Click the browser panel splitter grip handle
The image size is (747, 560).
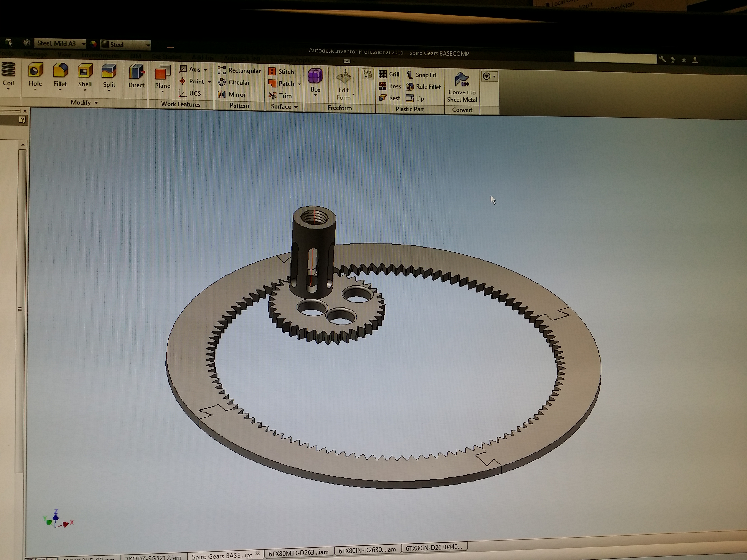(x=20, y=309)
